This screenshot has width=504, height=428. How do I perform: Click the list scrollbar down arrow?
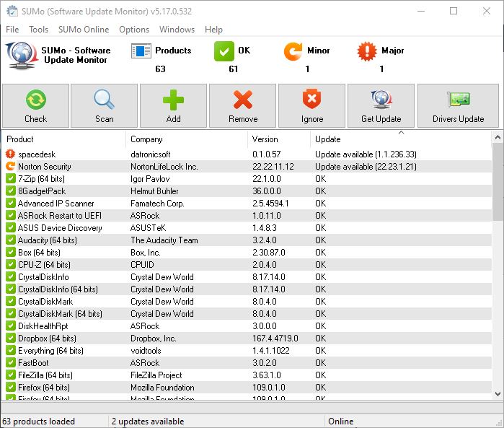(x=498, y=393)
